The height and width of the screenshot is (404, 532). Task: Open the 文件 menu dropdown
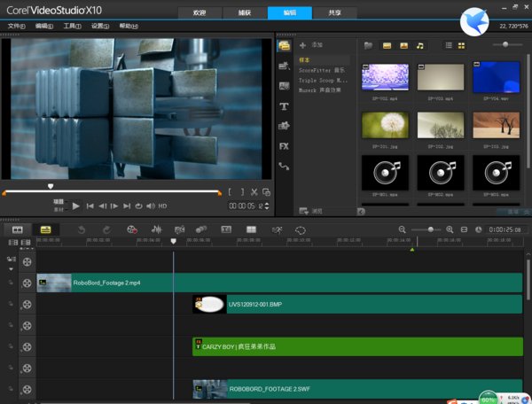[16, 27]
